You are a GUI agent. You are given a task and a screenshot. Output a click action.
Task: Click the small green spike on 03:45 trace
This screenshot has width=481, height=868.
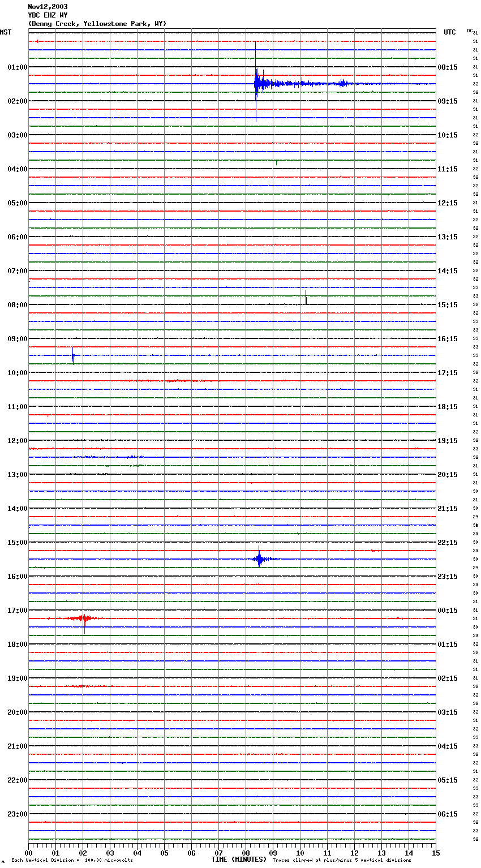(276, 162)
